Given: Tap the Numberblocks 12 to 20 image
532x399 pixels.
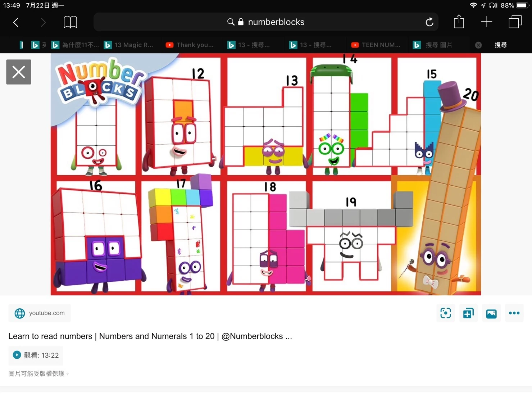Looking at the screenshot, I should pos(266,174).
